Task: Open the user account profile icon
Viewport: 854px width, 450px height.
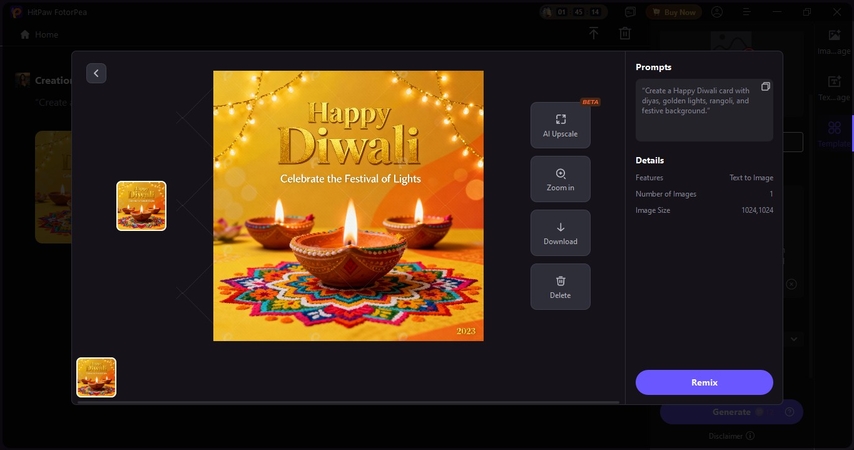Action: click(x=716, y=12)
